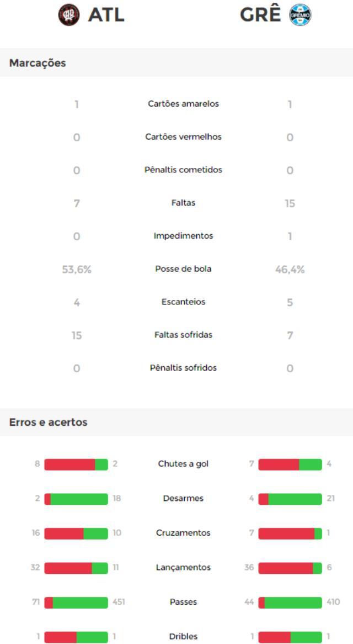The width and height of the screenshot is (353, 644).
Task: Click the Faltas sofridas label
Action: pyautogui.click(x=183, y=335)
